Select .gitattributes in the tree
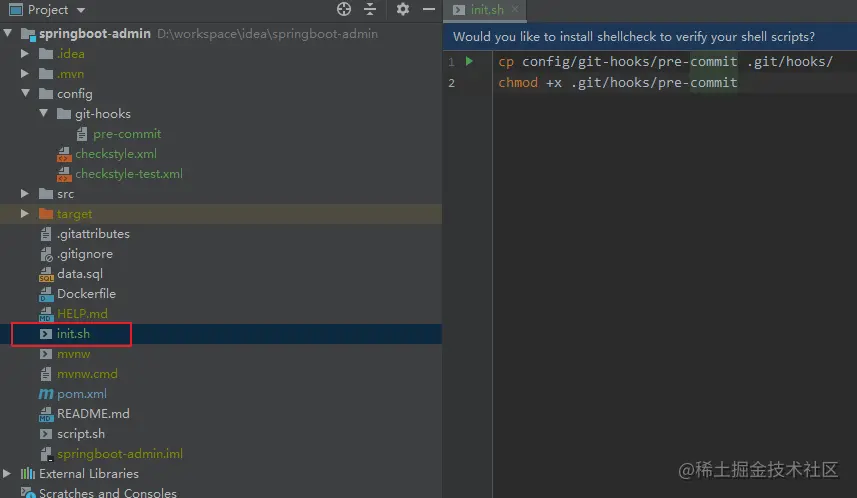 click(x=93, y=234)
